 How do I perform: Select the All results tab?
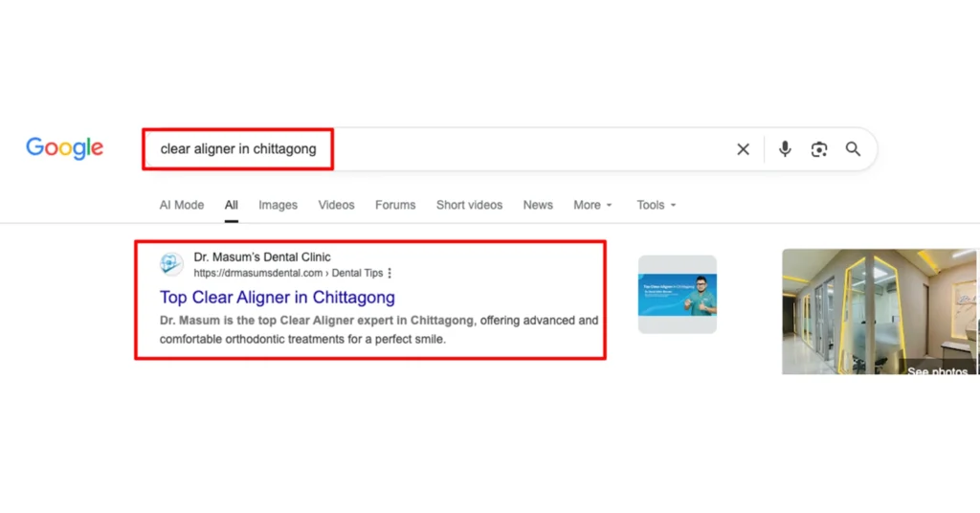232,205
